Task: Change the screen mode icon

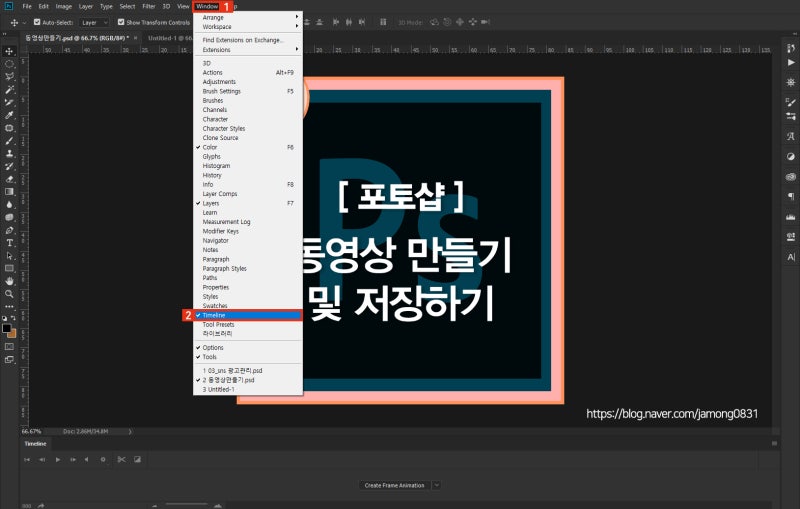Action: point(9,360)
